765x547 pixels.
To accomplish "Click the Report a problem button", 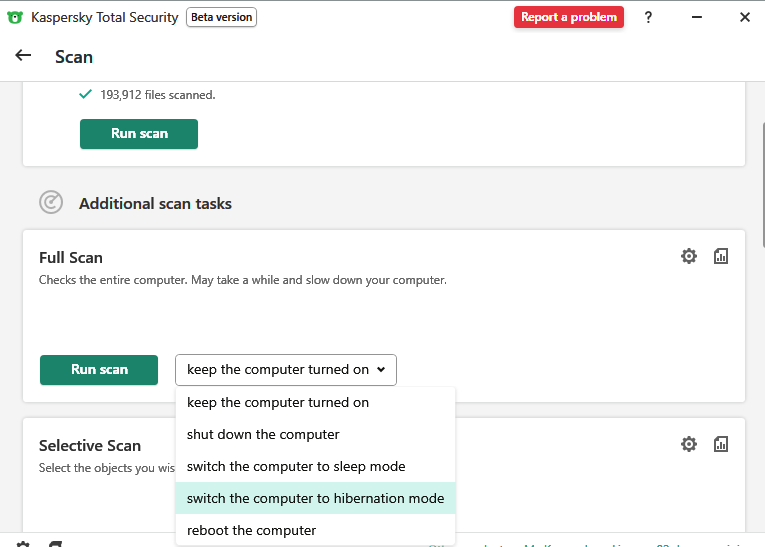I will [569, 17].
